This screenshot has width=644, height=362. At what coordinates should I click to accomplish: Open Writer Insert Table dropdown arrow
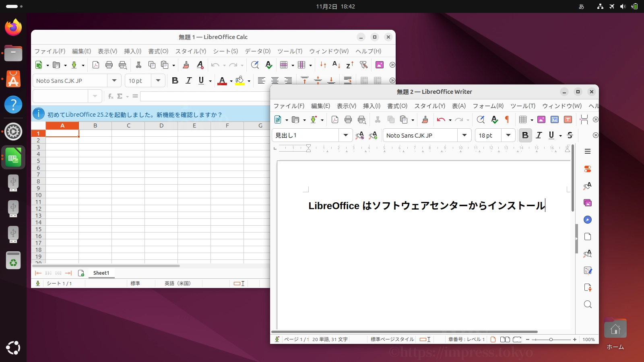(x=532, y=120)
